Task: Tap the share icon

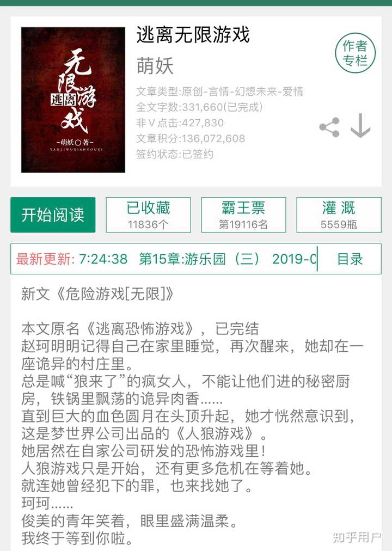Action: point(329,127)
